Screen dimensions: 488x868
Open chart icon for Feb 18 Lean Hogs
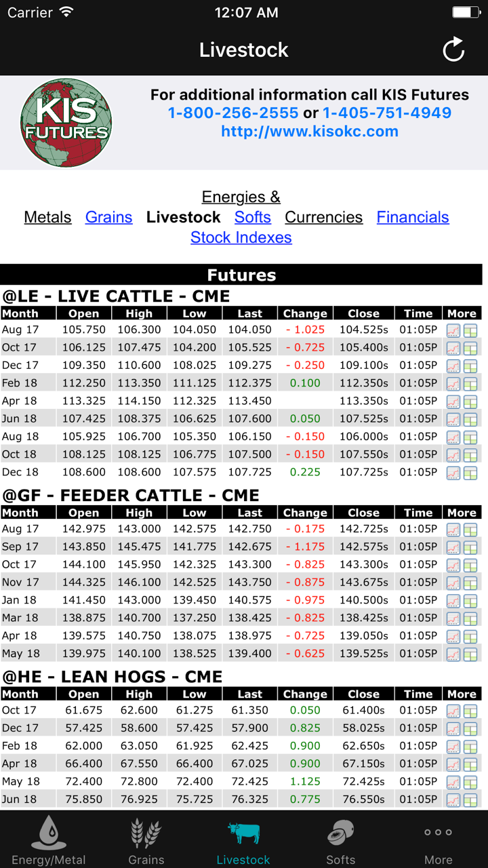pos(453,747)
